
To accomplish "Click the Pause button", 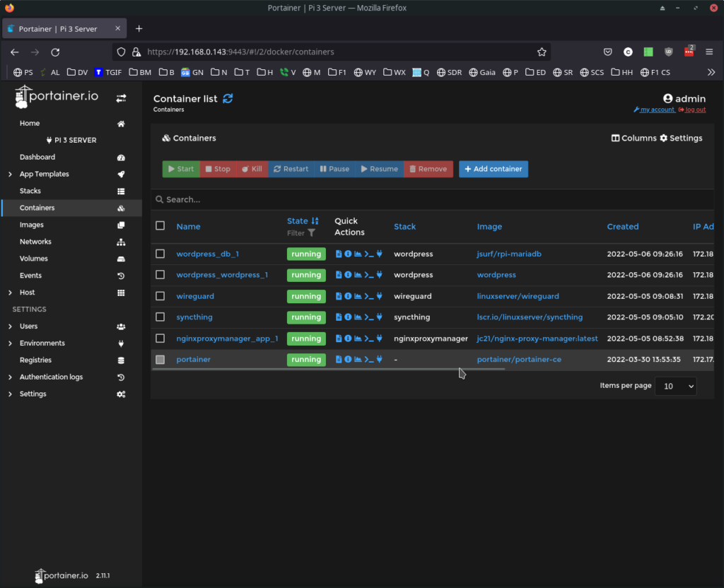I will 334,169.
